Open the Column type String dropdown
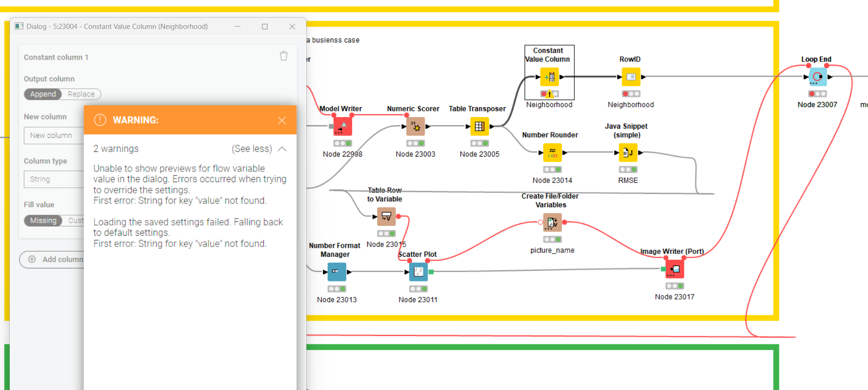The width and height of the screenshot is (868, 390). [x=54, y=179]
